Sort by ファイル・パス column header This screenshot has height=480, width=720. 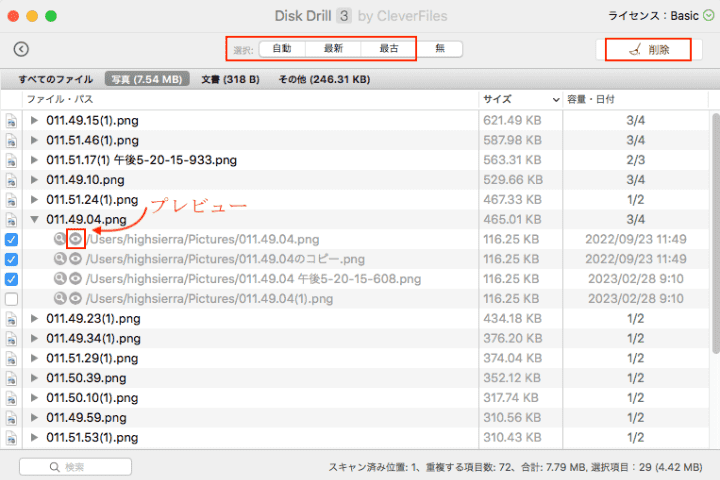250,99
